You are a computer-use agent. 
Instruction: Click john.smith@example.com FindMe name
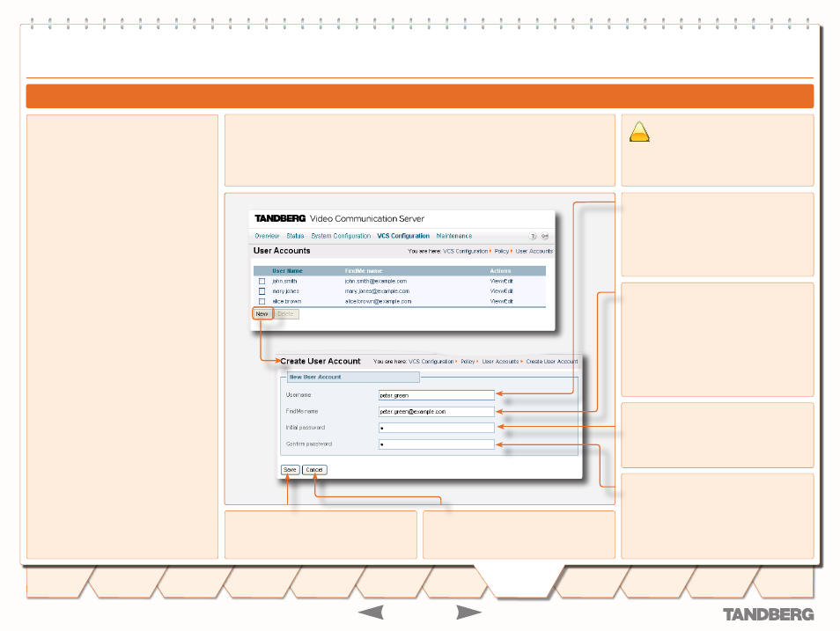376,282
